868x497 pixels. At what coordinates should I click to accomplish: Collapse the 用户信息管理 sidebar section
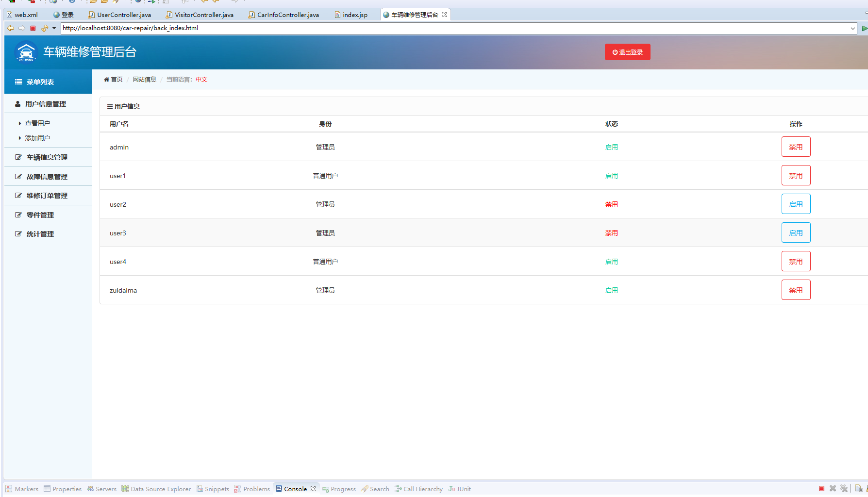point(46,103)
